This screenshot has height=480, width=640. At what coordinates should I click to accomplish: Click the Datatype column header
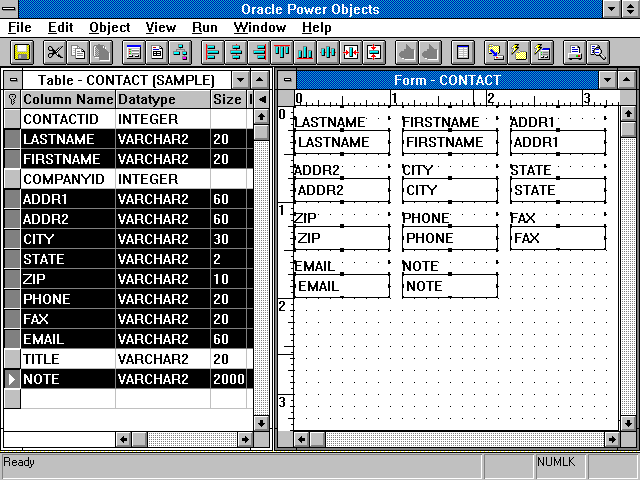(x=147, y=99)
